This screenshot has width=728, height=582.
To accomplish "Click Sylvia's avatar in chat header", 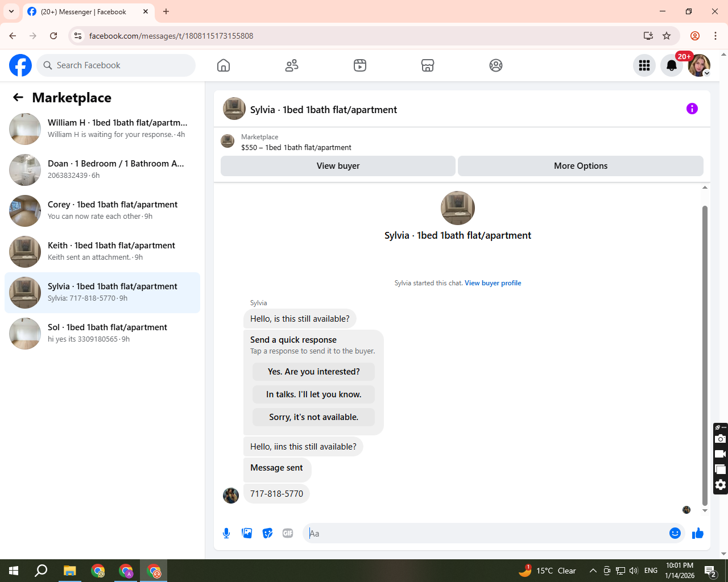I will (x=234, y=109).
